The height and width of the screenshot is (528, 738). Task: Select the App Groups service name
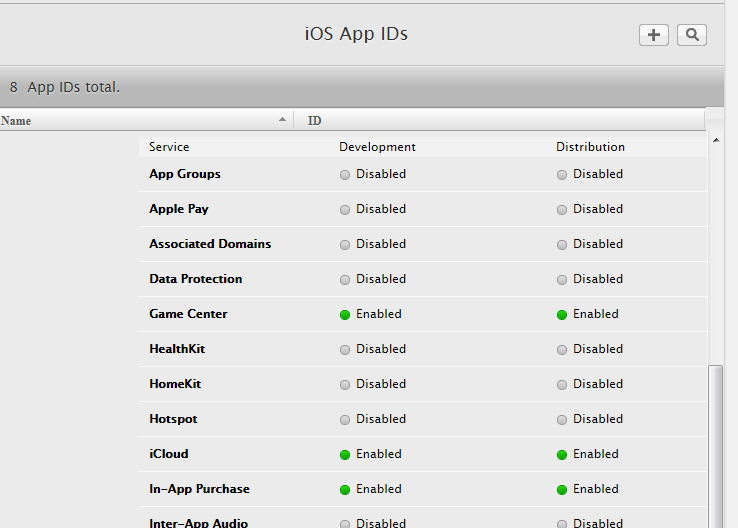click(185, 174)
